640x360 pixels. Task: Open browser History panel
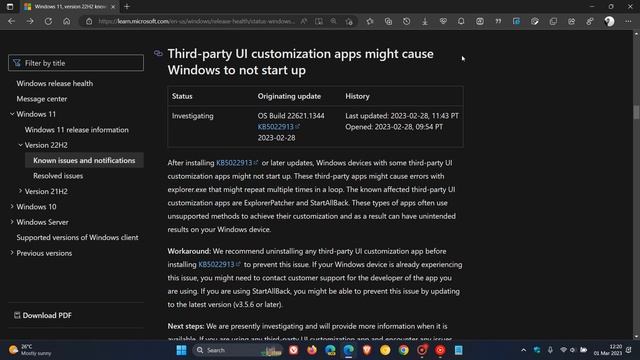[407, 21]
